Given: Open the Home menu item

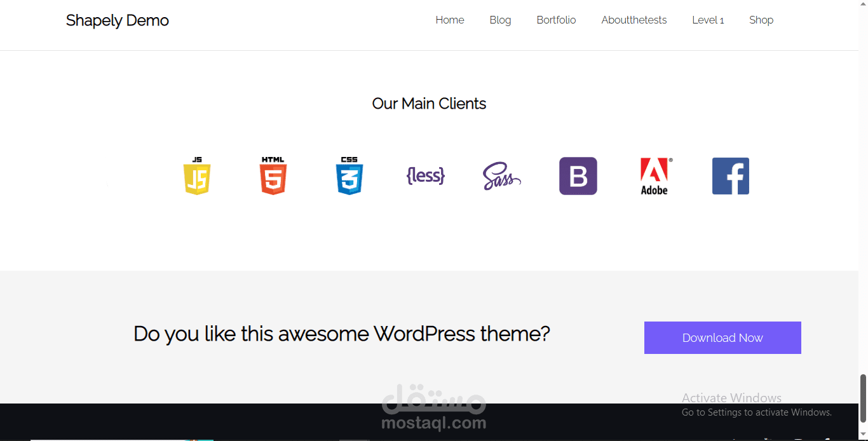Looking at the screenshot, I should 450,20.
